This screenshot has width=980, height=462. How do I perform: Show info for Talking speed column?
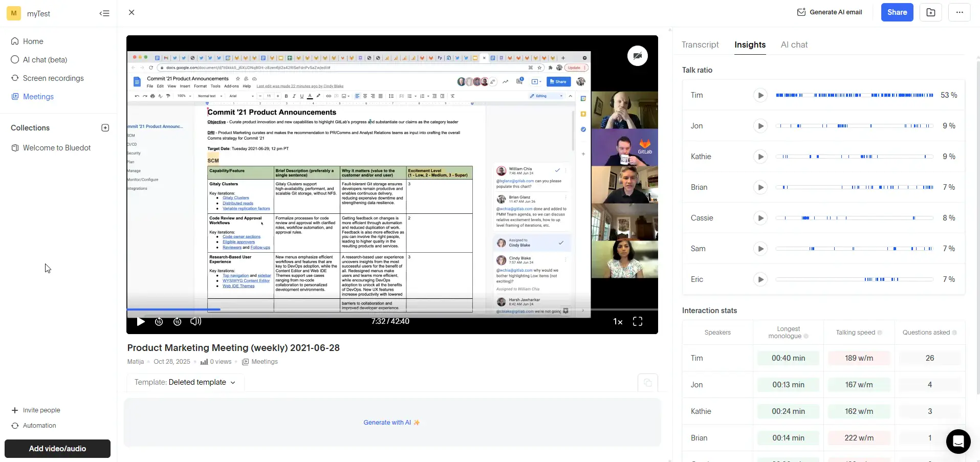point(880,333)
